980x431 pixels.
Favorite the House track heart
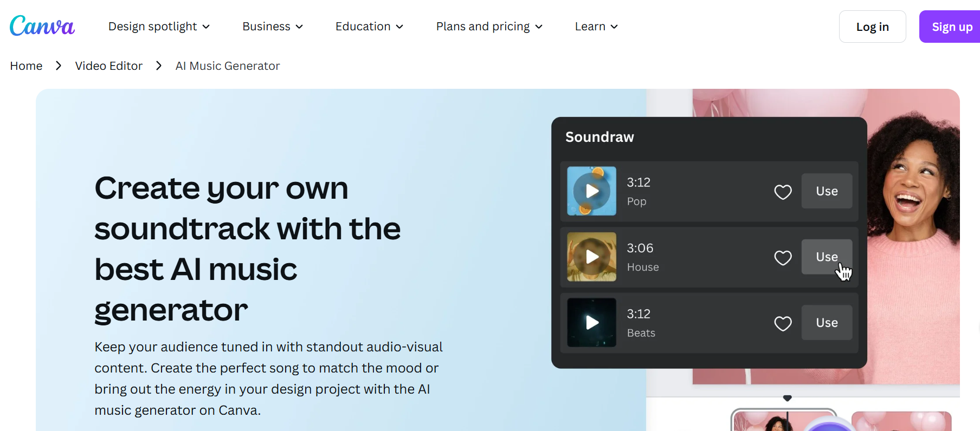coord(783,258)
